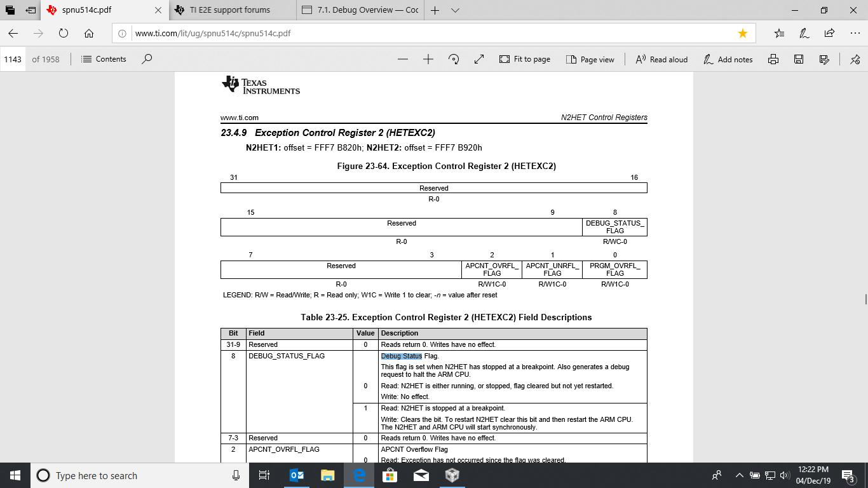Switch to TI E2E support forums tab
Viewport: 868px width, 488px height.
click(x=233, y=10)
